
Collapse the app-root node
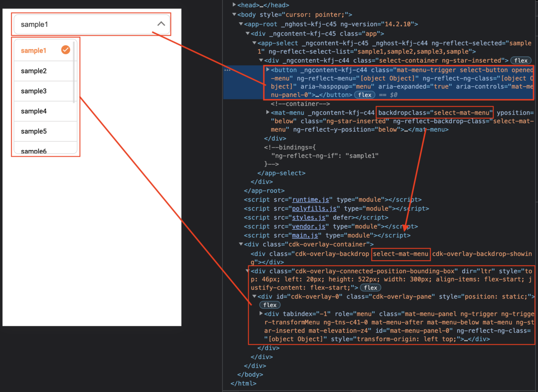tap(241, 24)
